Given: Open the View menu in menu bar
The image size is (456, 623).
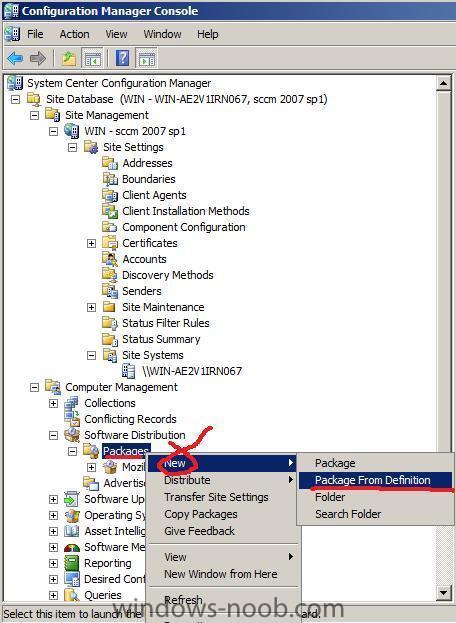Looking at the screenshot, I should 116,34.
